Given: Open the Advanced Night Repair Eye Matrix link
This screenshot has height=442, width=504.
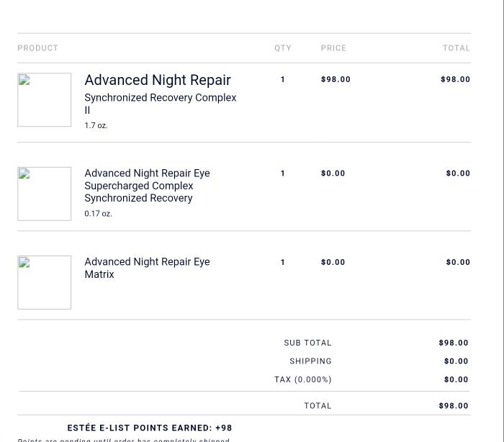Looking at the screenshot, I should coord(147,268).
